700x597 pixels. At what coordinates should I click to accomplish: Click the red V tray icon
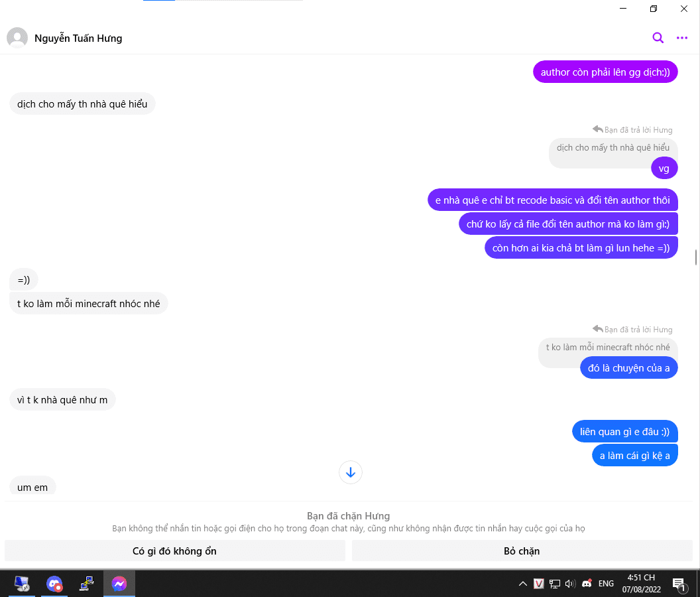pyautogui.click(x=539, y=584)
